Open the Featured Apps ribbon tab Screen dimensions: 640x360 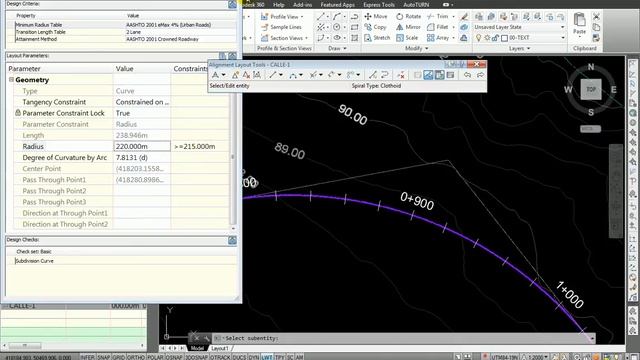click(x=337, y=4)
